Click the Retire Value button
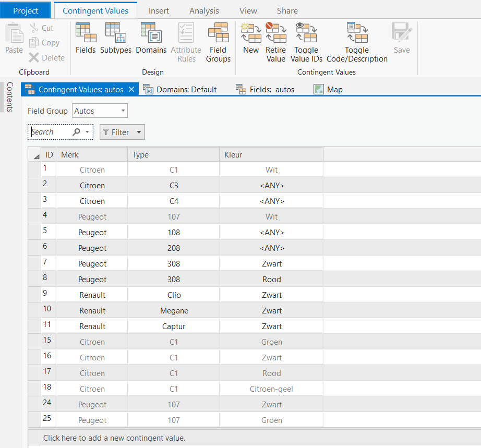 point(276,42)
